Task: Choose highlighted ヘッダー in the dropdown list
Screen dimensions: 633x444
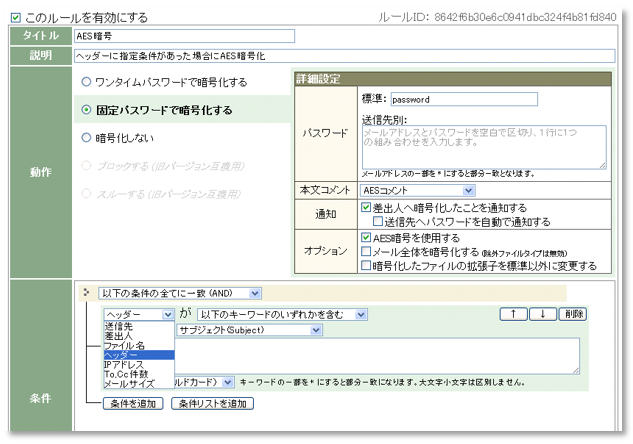Action: point(139,355)
